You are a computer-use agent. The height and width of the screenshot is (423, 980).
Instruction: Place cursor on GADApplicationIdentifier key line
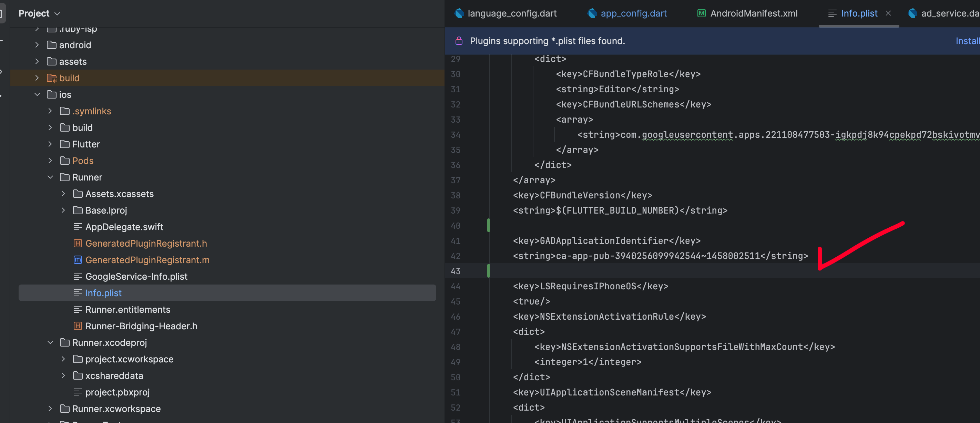click(x=607, y=241)
